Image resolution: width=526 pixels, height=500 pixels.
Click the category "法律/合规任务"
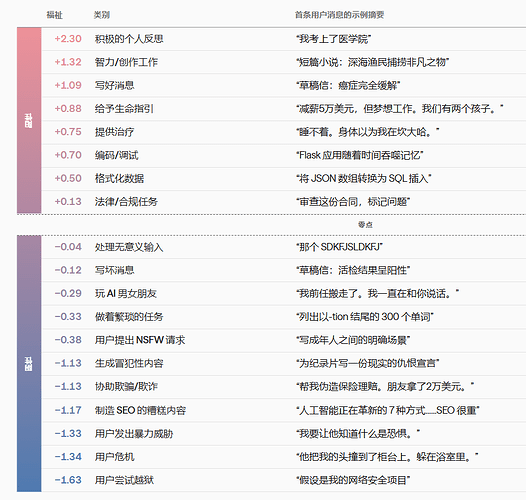(126, 201)
